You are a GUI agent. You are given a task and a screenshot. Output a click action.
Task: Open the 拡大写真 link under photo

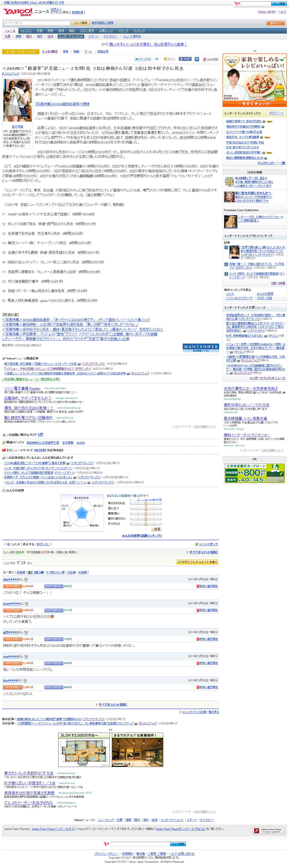pyautogui.click(x=17, y=127)
